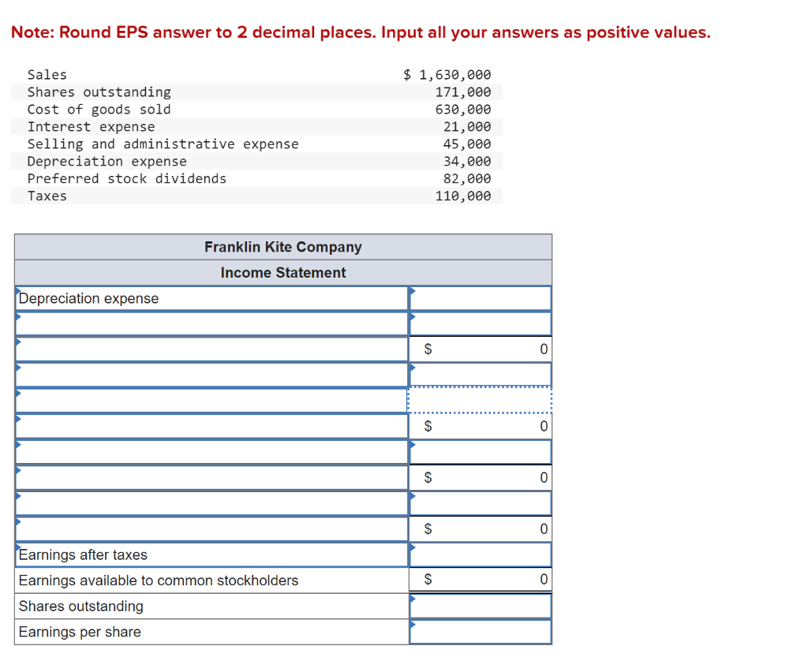Select the first subtotal cell showing $ 0
This screenshot has width=808, height=672.
[480, 349]
